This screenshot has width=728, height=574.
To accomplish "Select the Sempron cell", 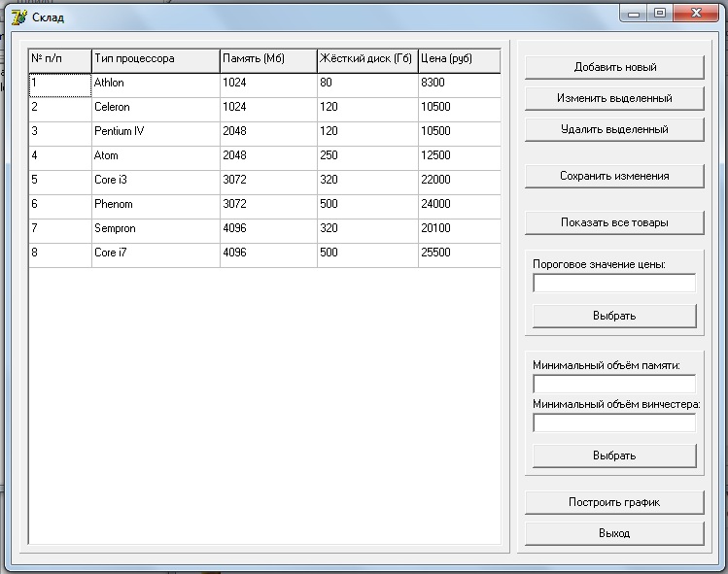I will click(156, 231).
